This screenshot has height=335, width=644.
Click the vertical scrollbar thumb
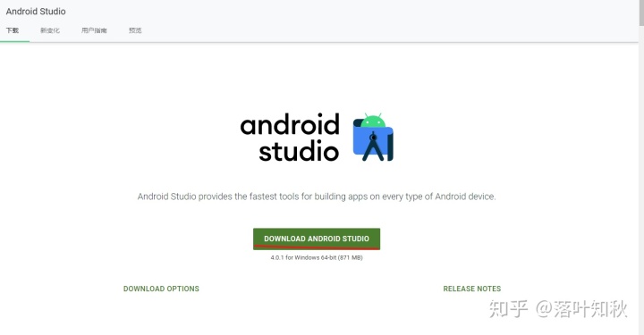(641, 13)
